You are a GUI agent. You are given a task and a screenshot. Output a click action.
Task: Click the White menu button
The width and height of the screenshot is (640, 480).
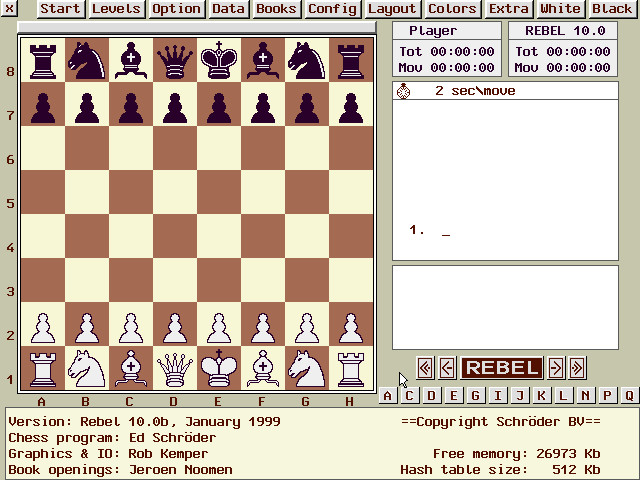(560, 9)
